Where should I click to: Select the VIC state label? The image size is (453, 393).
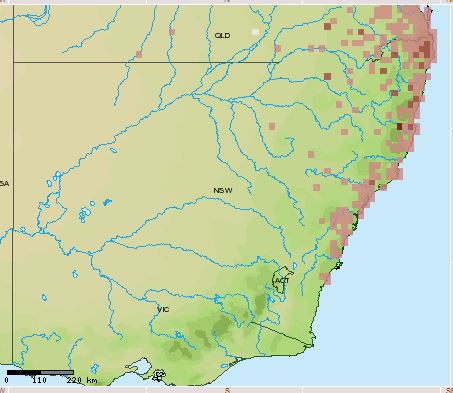tap(163, 310)
